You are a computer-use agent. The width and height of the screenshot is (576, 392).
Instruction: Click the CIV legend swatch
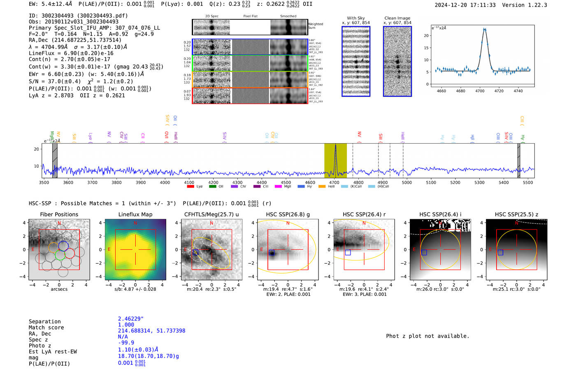(234, 186)
